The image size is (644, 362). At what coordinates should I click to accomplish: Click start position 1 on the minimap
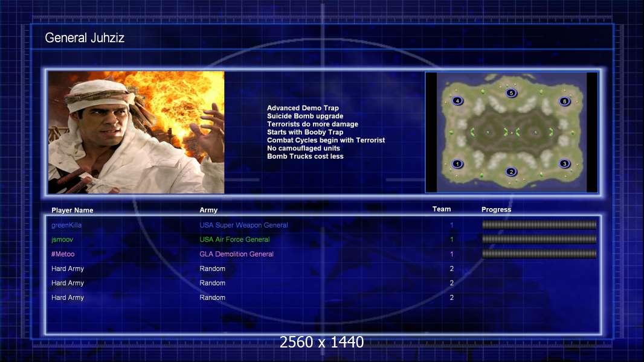[457, 164]
